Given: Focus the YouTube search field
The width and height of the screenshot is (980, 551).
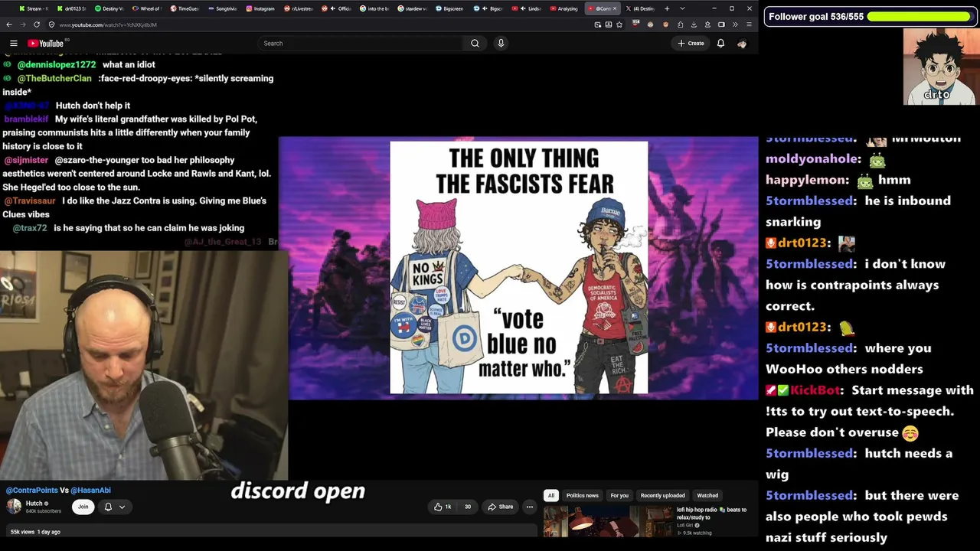Looking at the screenshot, I should [360, 44].
